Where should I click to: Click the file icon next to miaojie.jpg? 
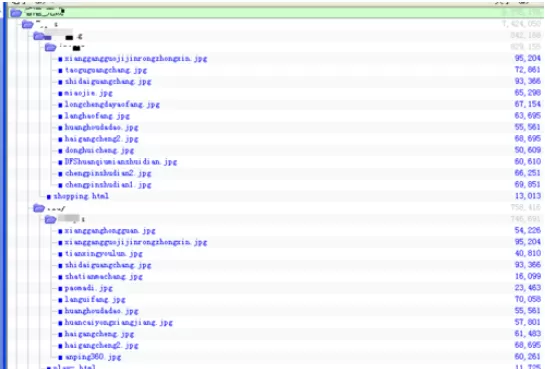tap(60, 93)
